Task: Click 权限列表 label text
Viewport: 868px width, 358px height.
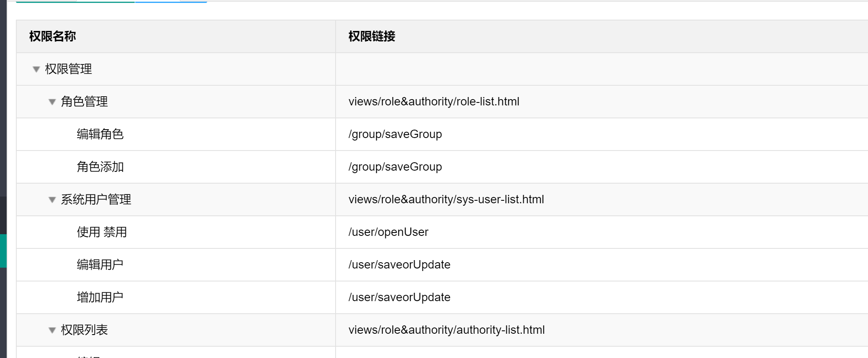Action: (84, 330)
